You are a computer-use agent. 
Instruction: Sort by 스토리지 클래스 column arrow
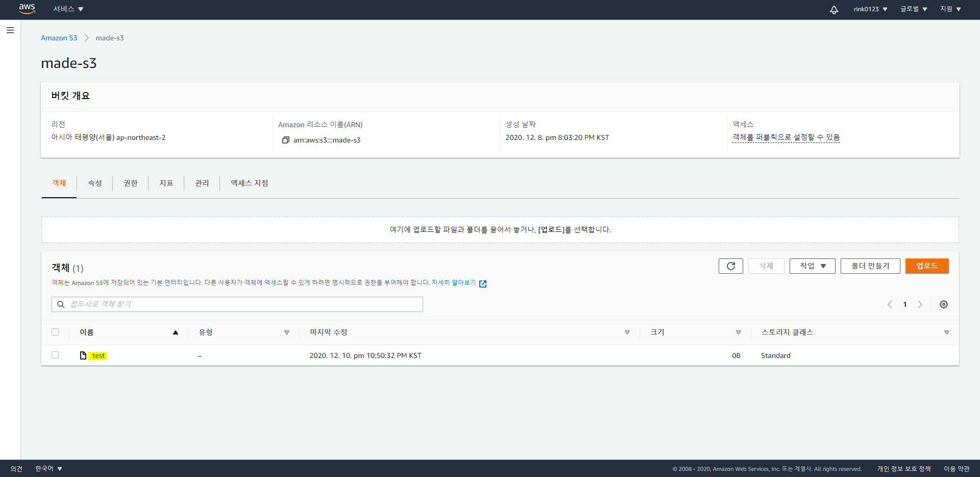947,332
